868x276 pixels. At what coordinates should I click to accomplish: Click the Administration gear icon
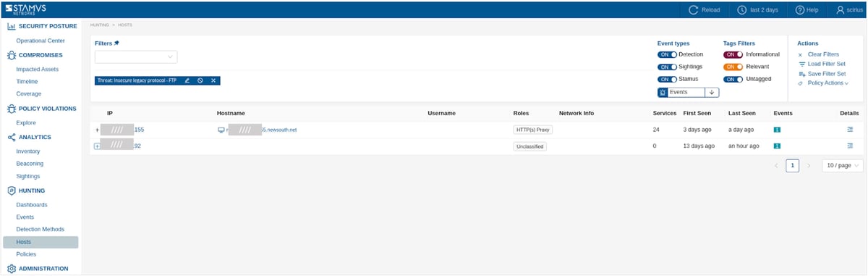click(x=11, y=269)
